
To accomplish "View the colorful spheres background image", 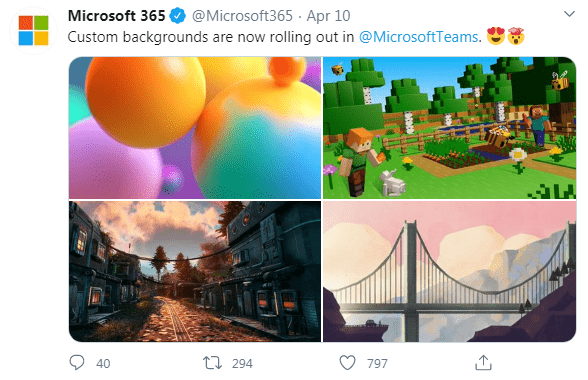I will pyautogui.click(x=195, y=128).
